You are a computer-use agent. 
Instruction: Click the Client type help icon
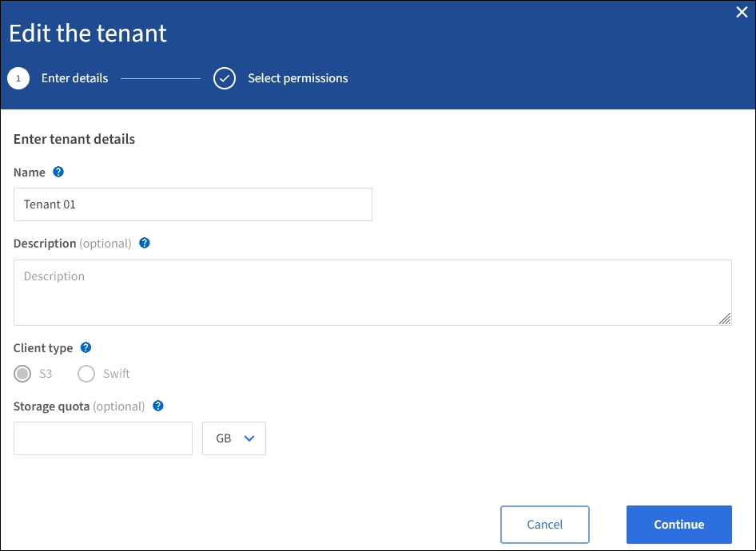[86, 347]
